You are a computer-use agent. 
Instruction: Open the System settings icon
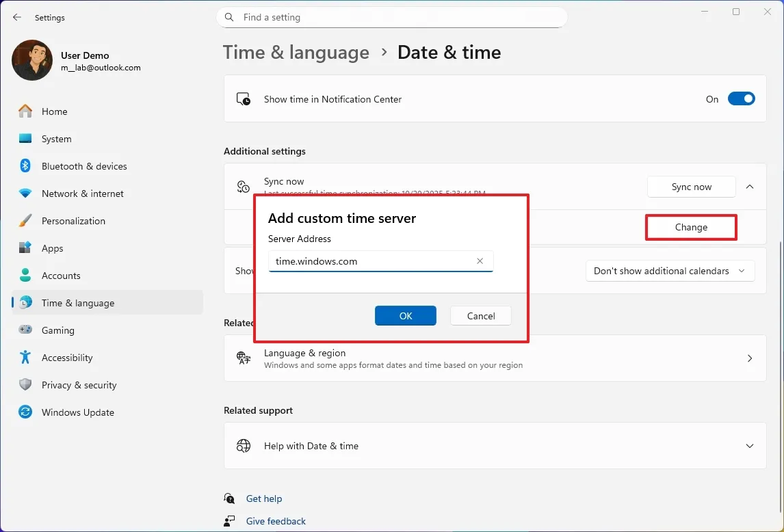point(25,139)
